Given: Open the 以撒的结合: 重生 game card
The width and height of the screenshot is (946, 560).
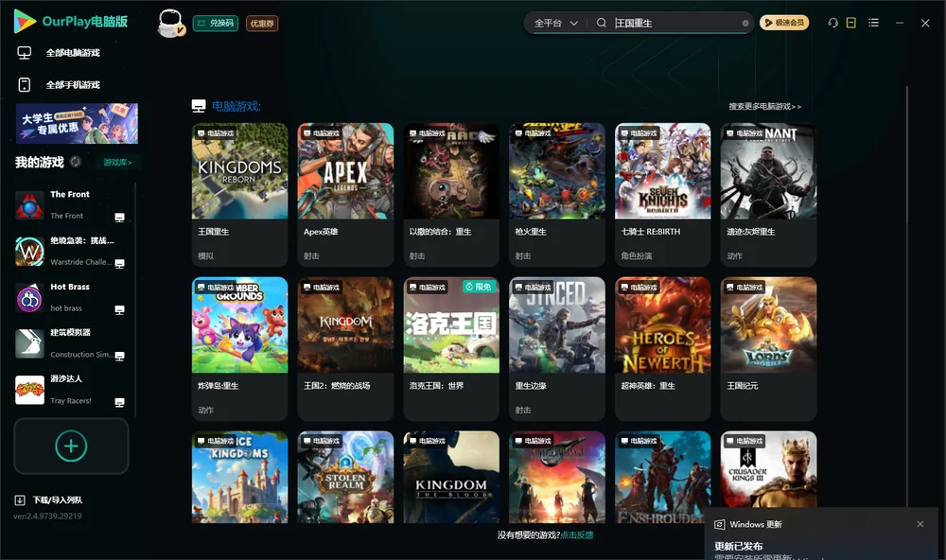Looking at the screenshot, I should [451, 194].
